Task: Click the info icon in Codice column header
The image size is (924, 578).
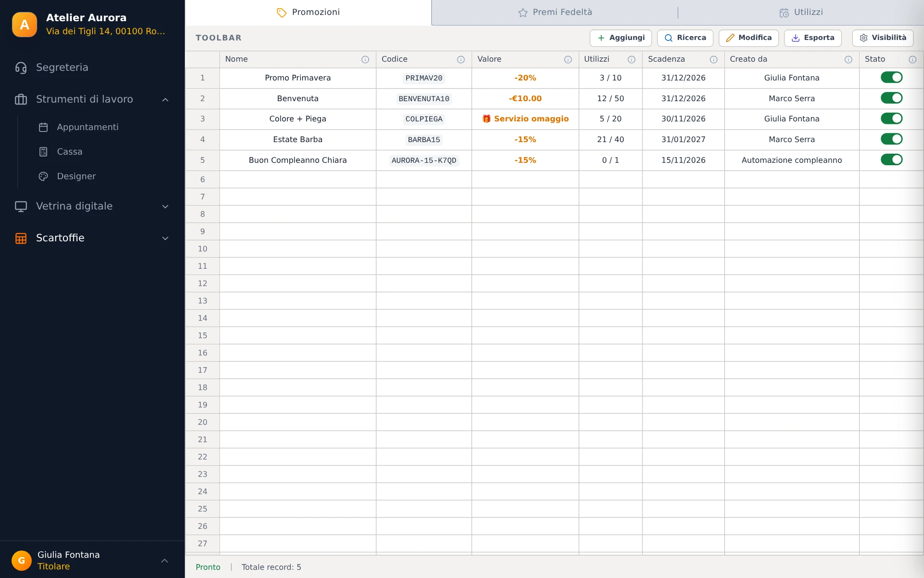Action: 461,59
